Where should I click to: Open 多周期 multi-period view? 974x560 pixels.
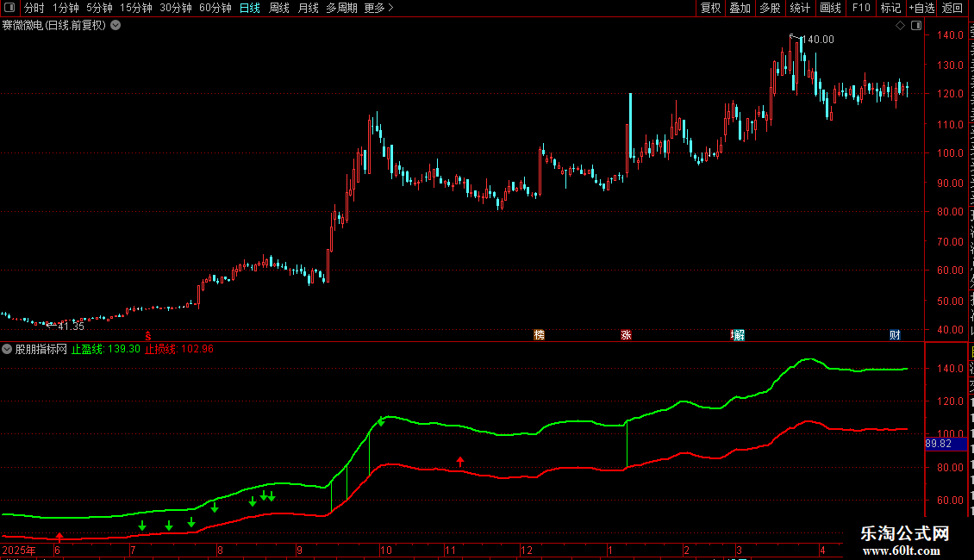pos(341,8)
